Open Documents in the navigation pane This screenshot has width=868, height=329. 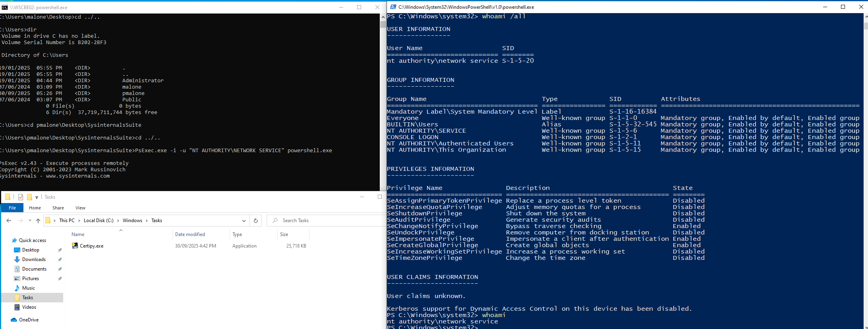point(34,269)
